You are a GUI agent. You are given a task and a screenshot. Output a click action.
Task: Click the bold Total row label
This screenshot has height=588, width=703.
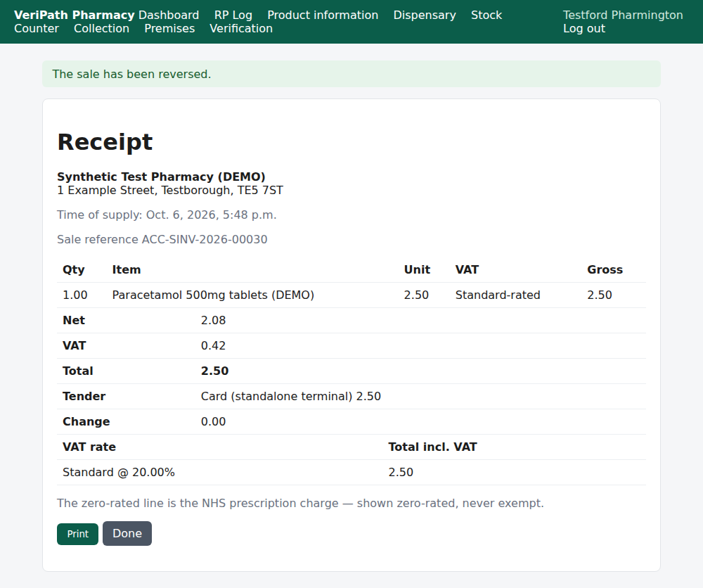point(77,371)
